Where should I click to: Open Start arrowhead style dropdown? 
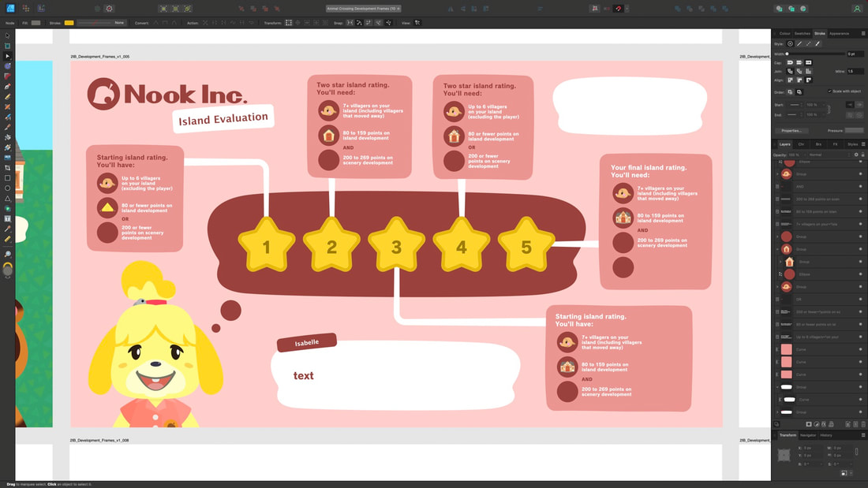795,105
